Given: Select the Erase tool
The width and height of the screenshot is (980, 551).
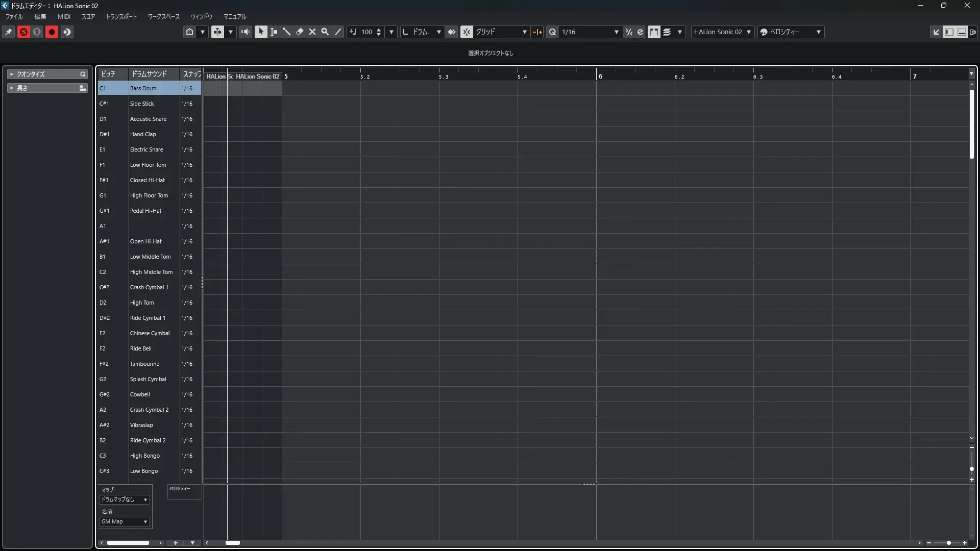Looking at the screenshot, I should tap(300, 32).
